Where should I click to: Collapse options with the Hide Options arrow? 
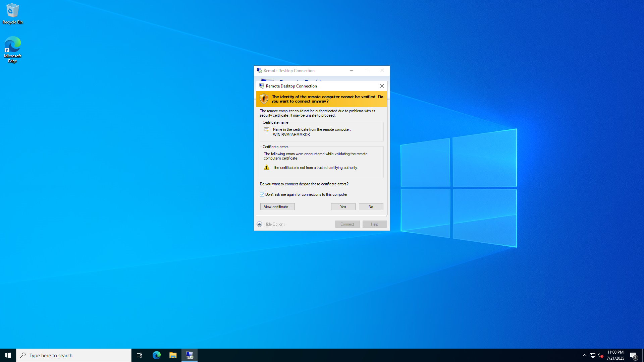tap(259, 224)
